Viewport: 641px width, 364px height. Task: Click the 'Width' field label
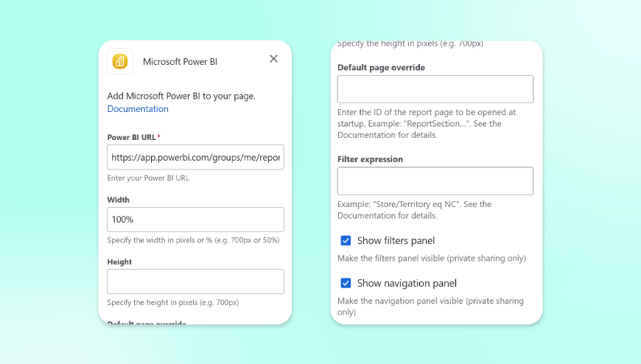pos(118,200)
